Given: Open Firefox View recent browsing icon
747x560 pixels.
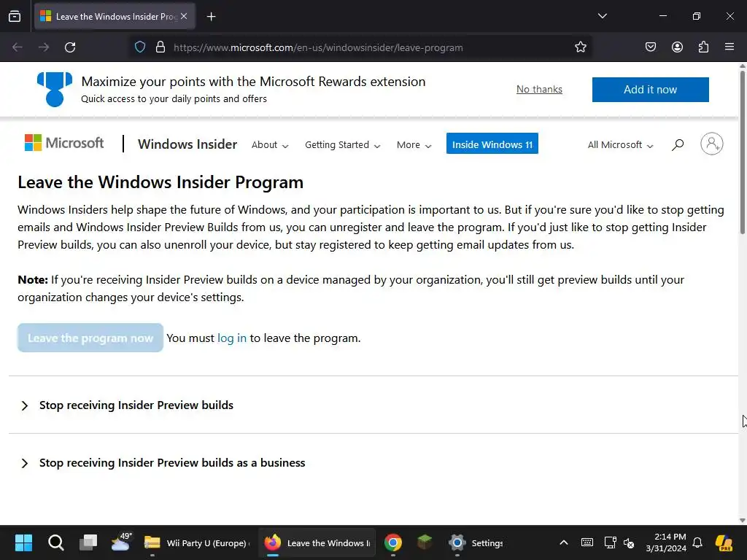Looking at the screenshot, I should pyautogui.click(x=15, y=17).
